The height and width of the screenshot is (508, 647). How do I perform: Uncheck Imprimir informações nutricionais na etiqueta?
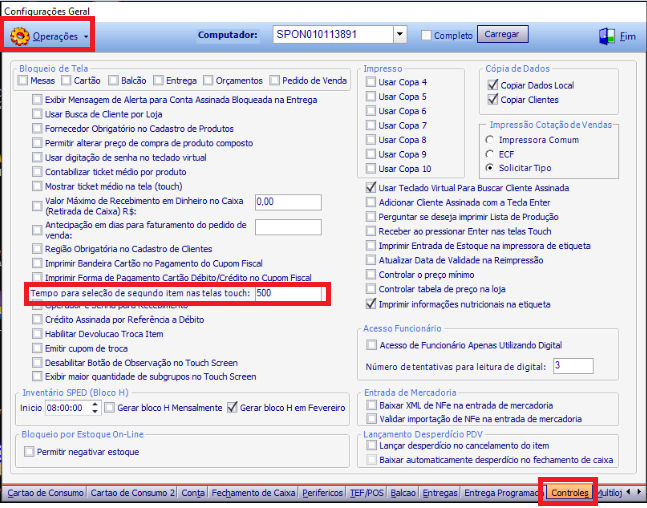tap(371, 304)
